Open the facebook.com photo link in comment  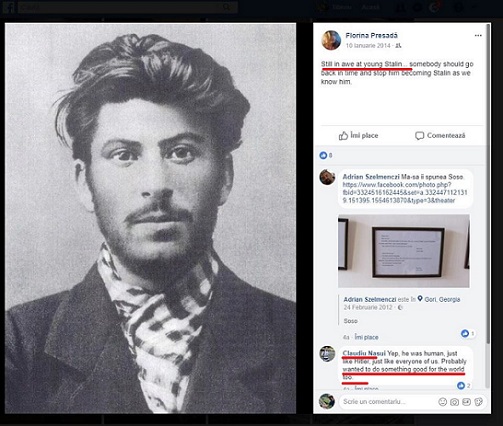(405, 193)
